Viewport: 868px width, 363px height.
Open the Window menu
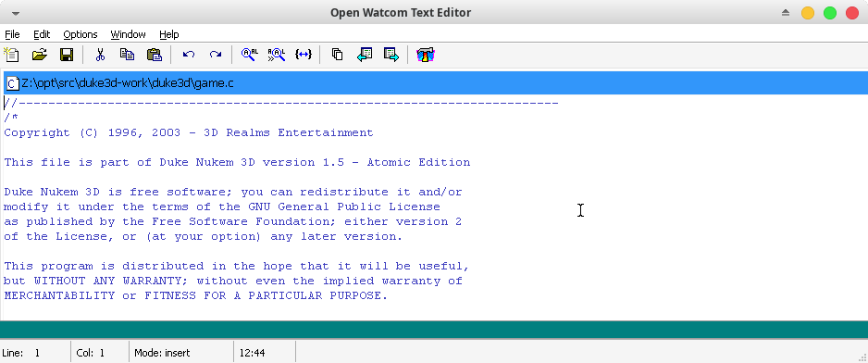(x=128, y=34)
